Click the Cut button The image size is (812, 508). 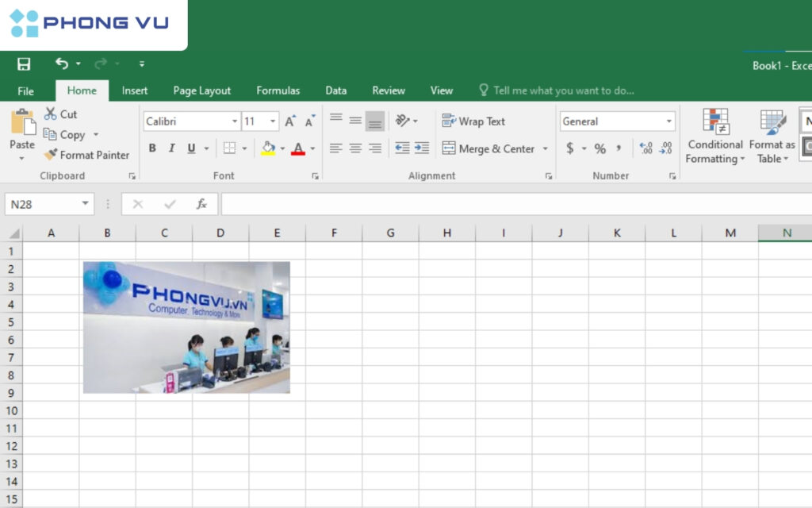tap(61, 114)
